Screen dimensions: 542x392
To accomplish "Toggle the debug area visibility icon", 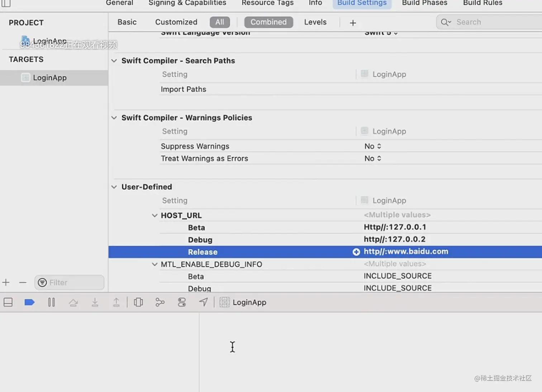I will pyautogui.click(x=8, y=302).
